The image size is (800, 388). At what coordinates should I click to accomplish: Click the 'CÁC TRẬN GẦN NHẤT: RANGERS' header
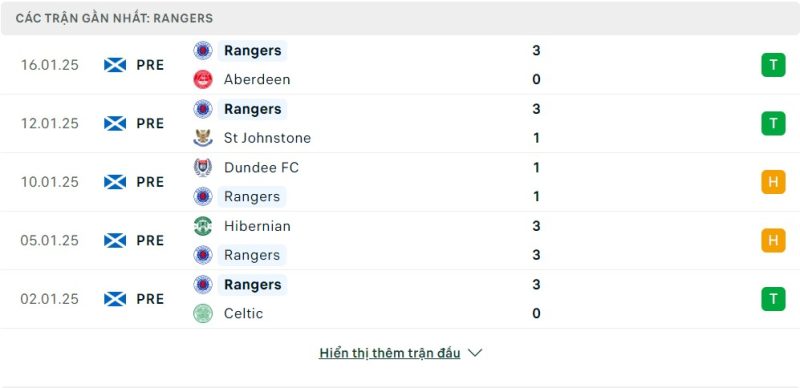click(114, 18)
